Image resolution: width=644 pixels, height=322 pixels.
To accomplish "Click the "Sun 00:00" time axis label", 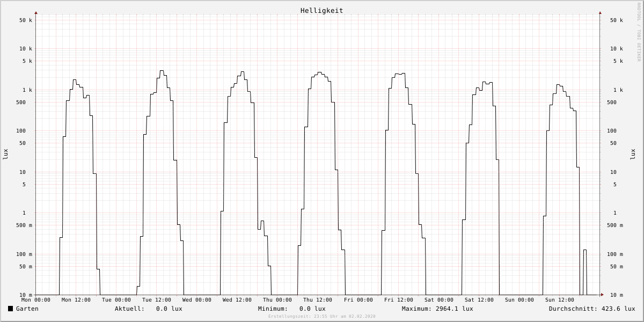I will coord(519,300).
